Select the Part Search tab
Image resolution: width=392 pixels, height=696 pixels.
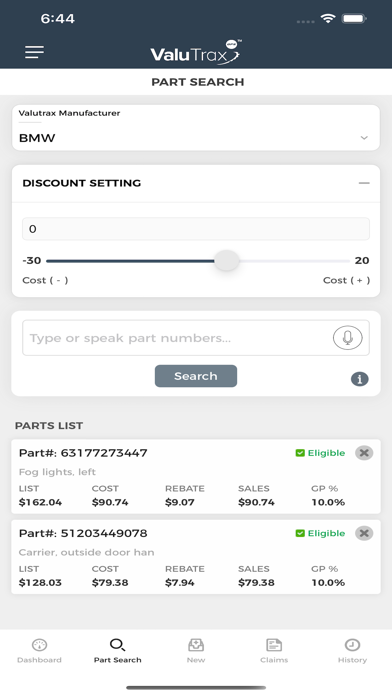coord(118,651)
